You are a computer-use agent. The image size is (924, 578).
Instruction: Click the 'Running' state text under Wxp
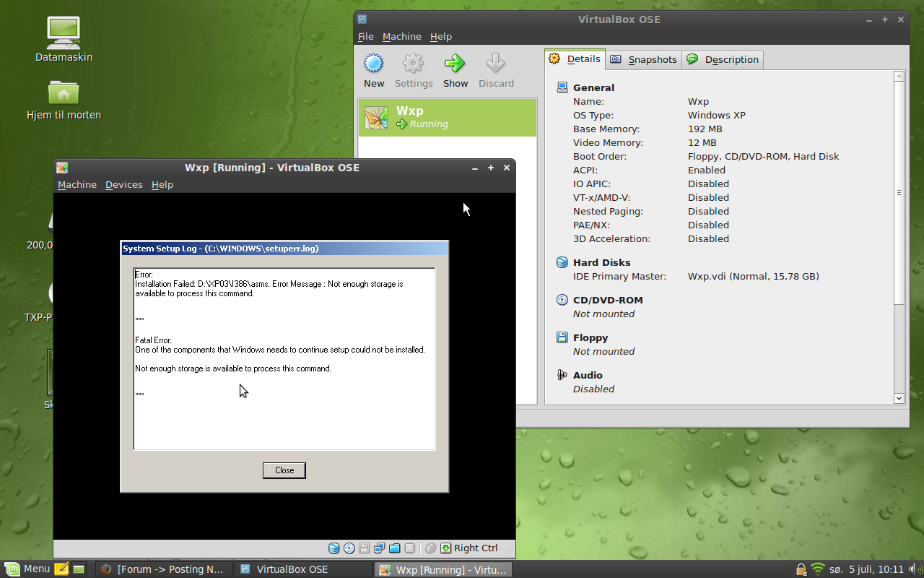429,124
